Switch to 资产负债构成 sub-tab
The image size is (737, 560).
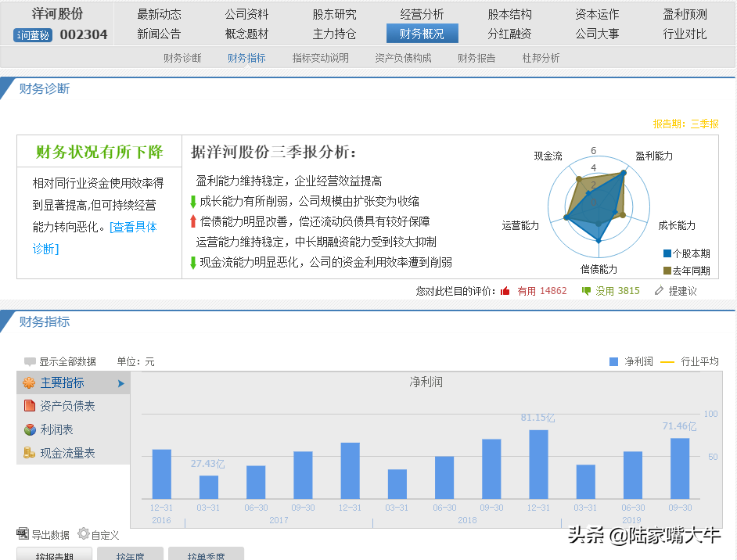click(403, 58)
